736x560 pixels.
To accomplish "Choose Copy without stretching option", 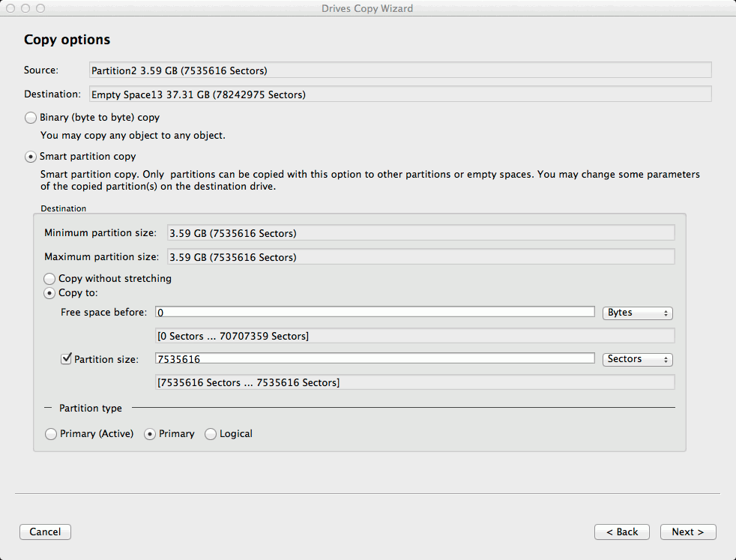I will (x=49, y=278).
